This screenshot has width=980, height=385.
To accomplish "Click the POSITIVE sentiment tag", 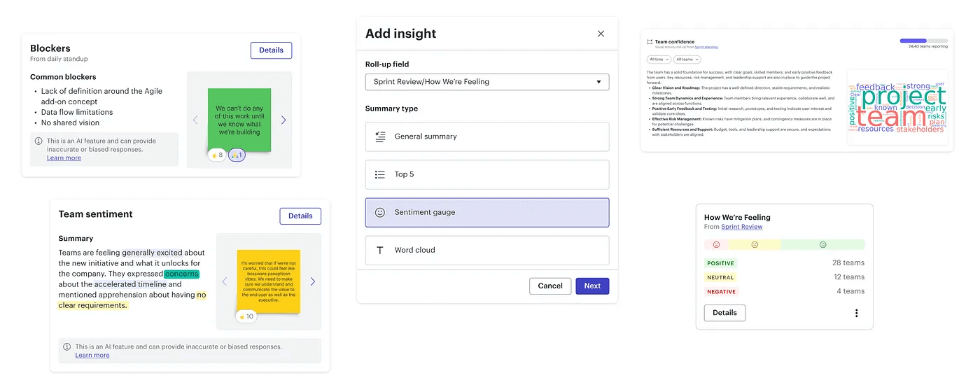I will click(x=720, y=263).
